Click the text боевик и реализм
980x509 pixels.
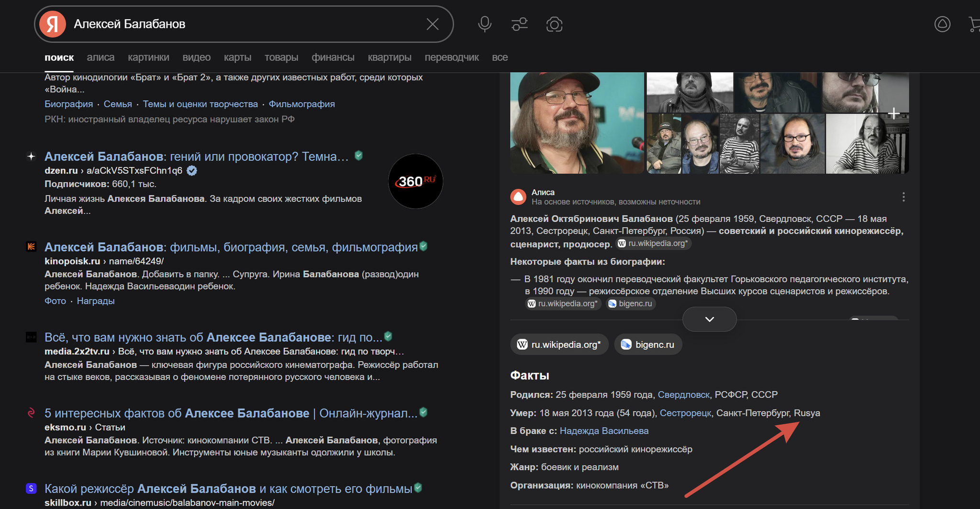pos(579,467)
